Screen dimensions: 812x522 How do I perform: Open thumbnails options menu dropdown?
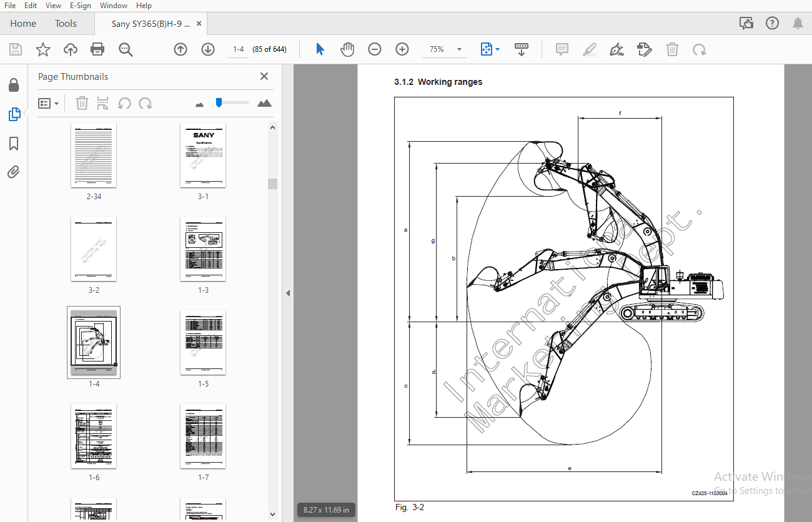[49, 103]
